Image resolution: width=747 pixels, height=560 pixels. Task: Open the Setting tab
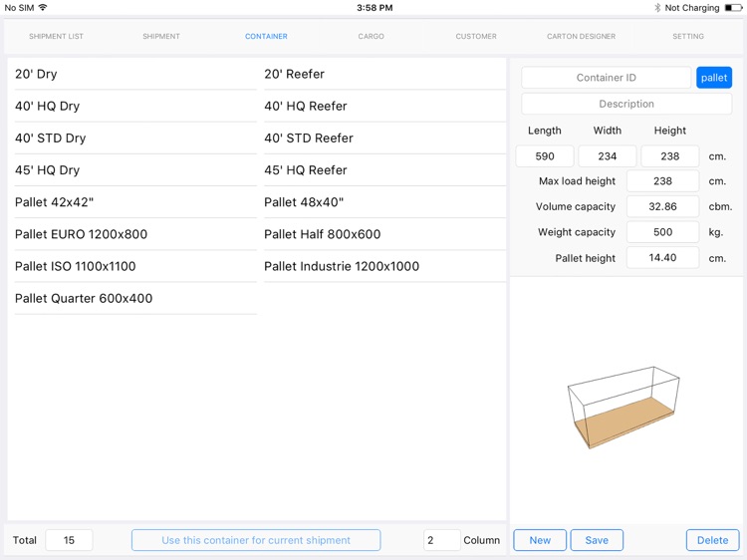pyautogui.click(x=688, y=36)
